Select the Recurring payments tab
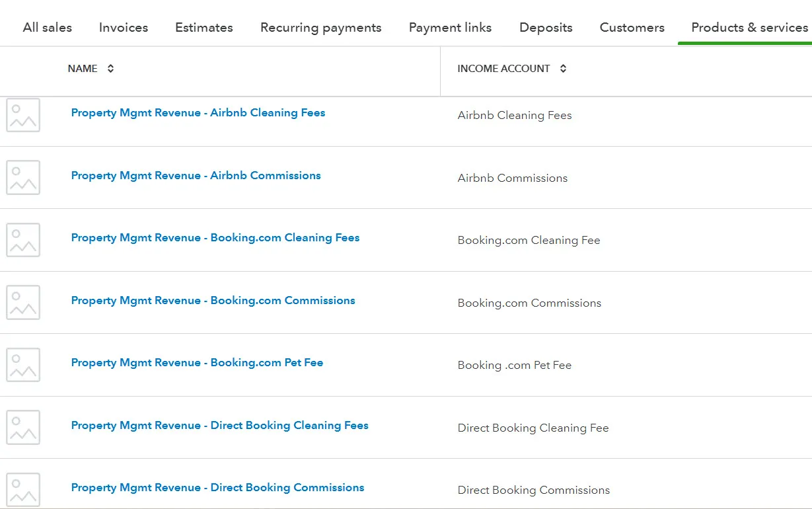812x509 pixels. (x=321, y=28)
